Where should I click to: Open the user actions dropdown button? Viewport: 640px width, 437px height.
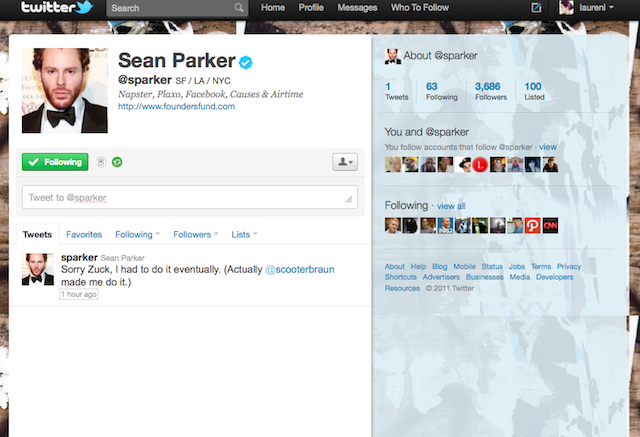coord(345,162)
